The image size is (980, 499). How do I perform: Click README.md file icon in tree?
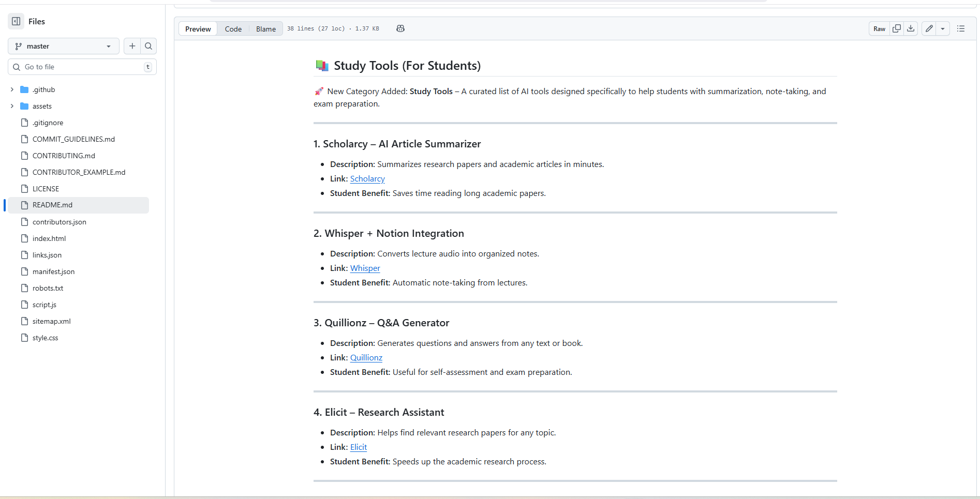[24, 205]
